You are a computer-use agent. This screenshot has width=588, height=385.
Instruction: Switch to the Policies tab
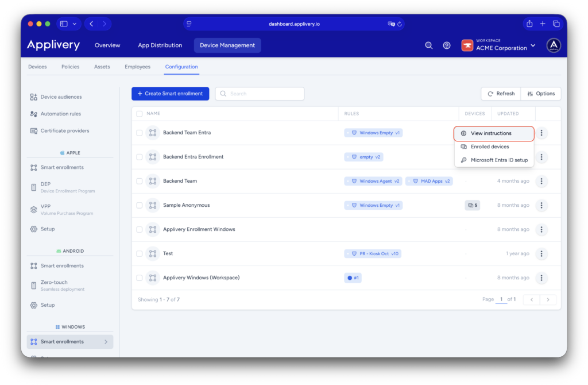click(x=70, y=67)
